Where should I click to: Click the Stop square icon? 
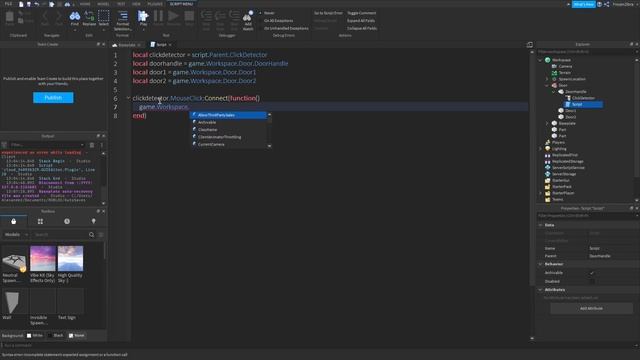coord(189,16)
